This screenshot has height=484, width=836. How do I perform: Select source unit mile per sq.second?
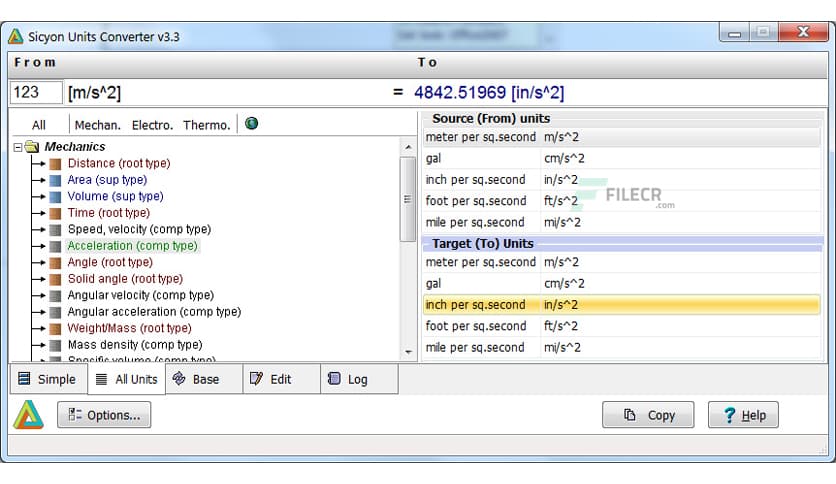(x=622, y=222)
